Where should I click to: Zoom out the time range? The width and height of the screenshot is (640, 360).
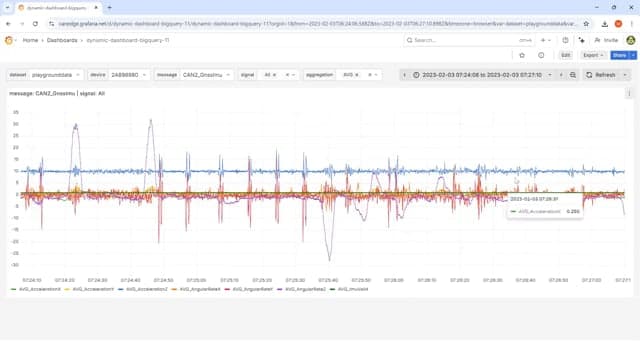(x=573, y=75)
